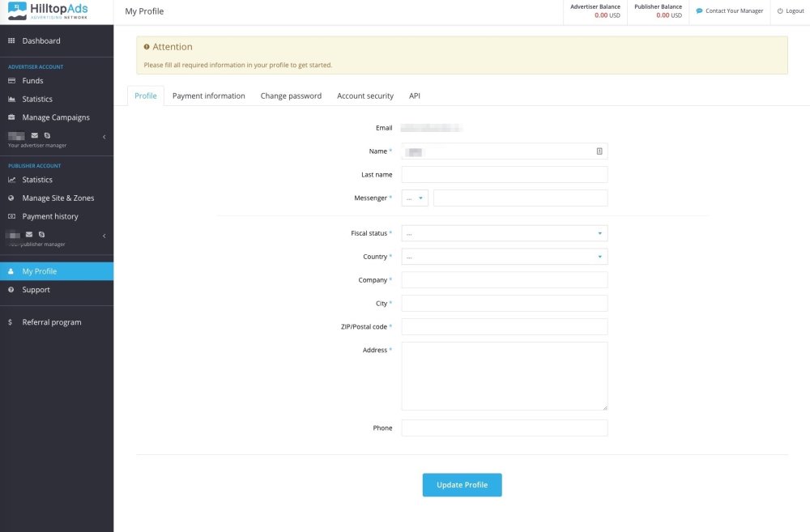This screenshot has width=810, height=532.
Task: Open the Messenger type dropdown
Action: 415,198
